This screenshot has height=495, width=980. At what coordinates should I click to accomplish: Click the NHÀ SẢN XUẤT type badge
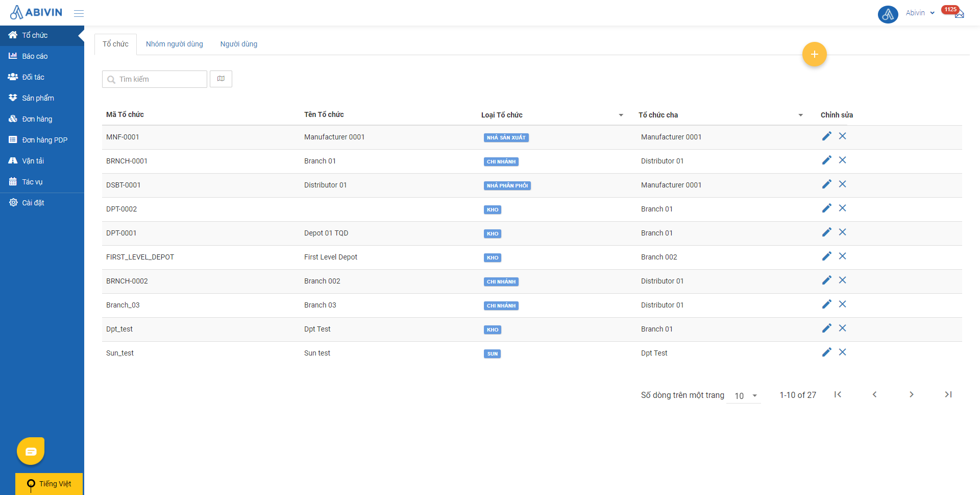coord(506,137)
